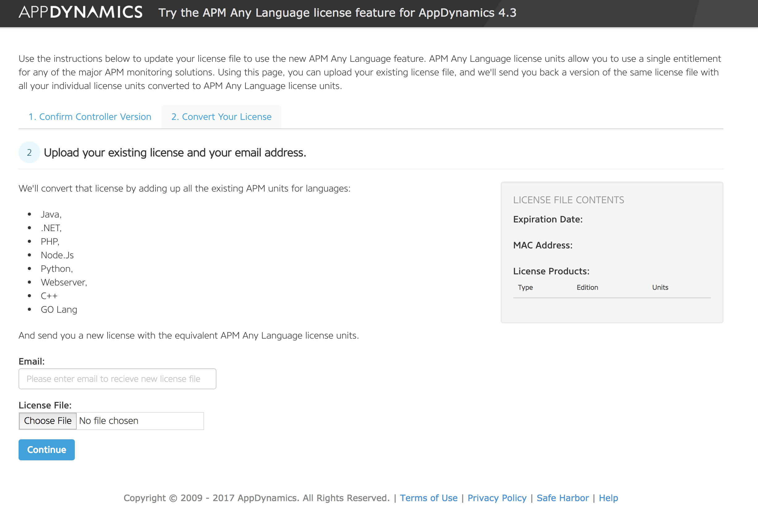Focus the Email input field
This screenshot has width=758, height=532.
point(117,378)
